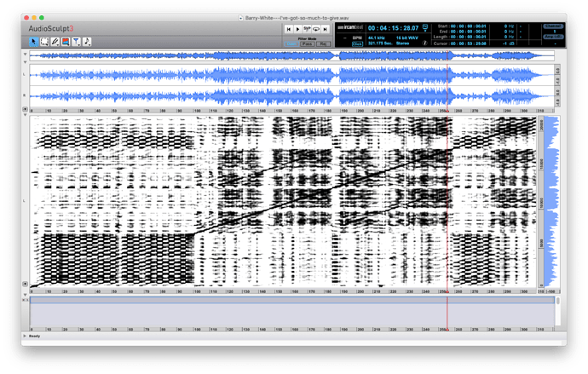Collapse the stereo waveform pane triangle
The height and width of the screenshot is (374, 588).
25,62
